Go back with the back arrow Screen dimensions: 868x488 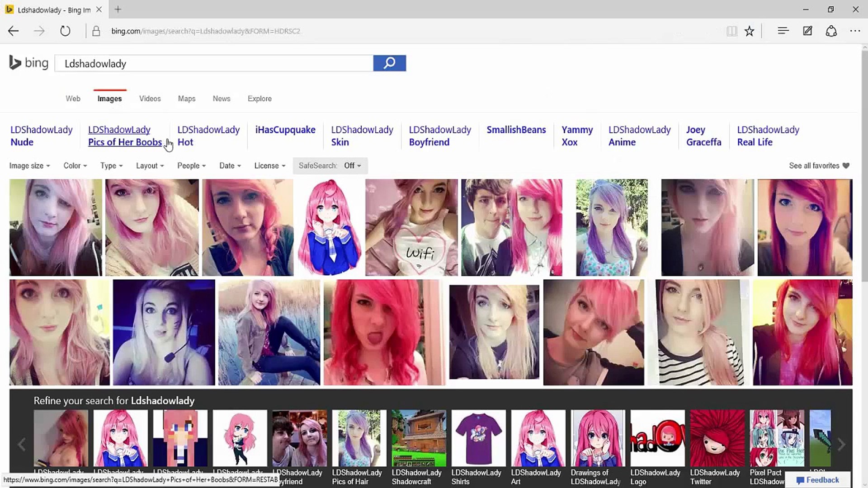coord(14,31)
